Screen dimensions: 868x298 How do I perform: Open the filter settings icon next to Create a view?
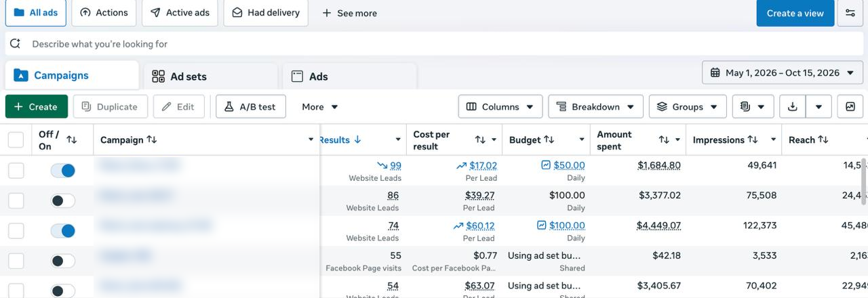(850, 13)
